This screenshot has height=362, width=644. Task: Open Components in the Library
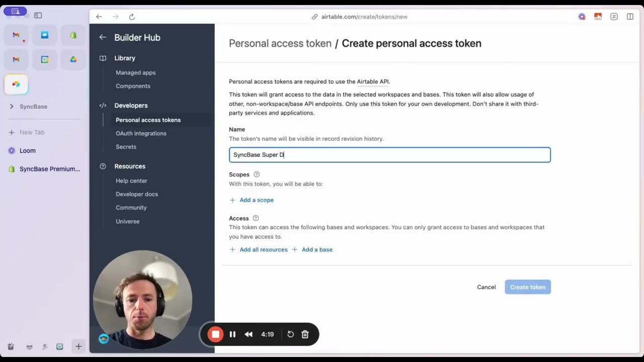click(133, 86)
